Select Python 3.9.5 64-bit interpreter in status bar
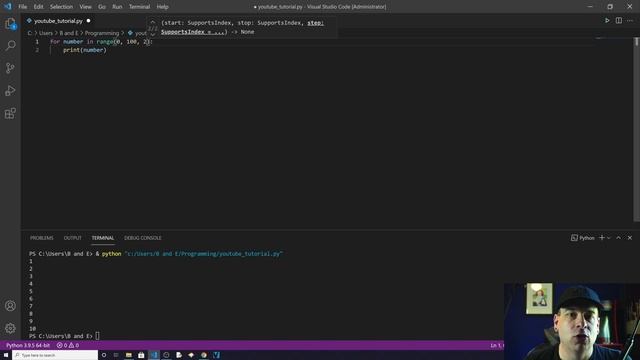Screen dimensions: 640x360 (28, 345)
